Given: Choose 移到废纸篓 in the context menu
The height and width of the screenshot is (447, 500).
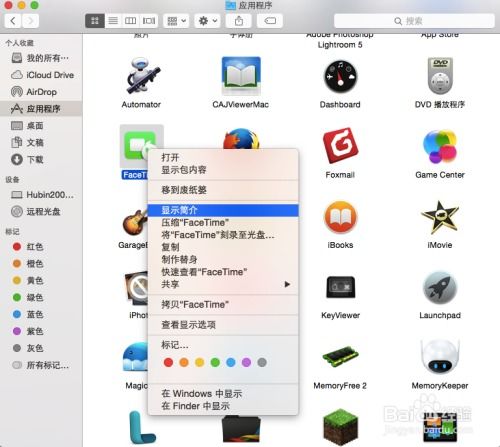Looking at the screenshot, I should (223, 190).
